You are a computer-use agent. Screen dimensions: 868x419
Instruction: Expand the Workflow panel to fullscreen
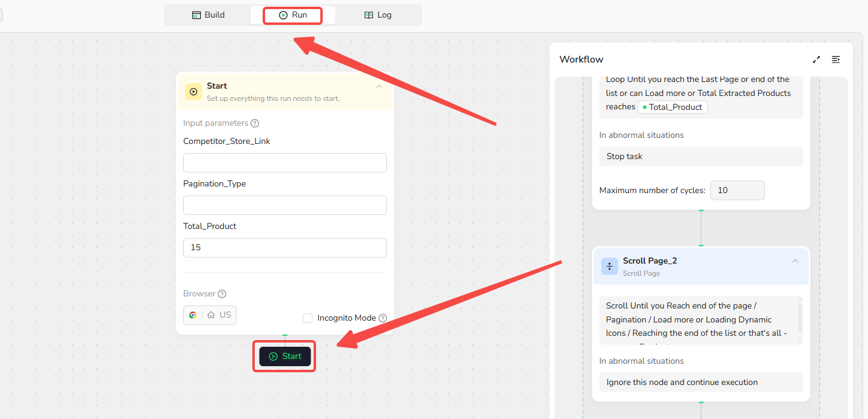tap(816, 60)
